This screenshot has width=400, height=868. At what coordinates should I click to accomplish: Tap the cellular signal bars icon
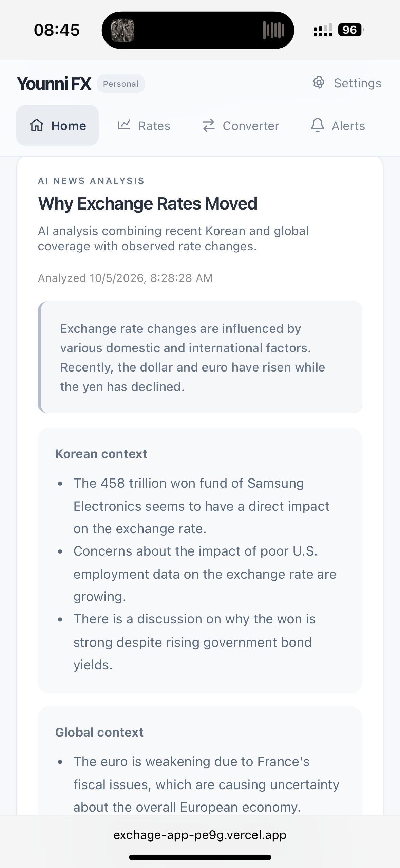[x=323, y=30]
